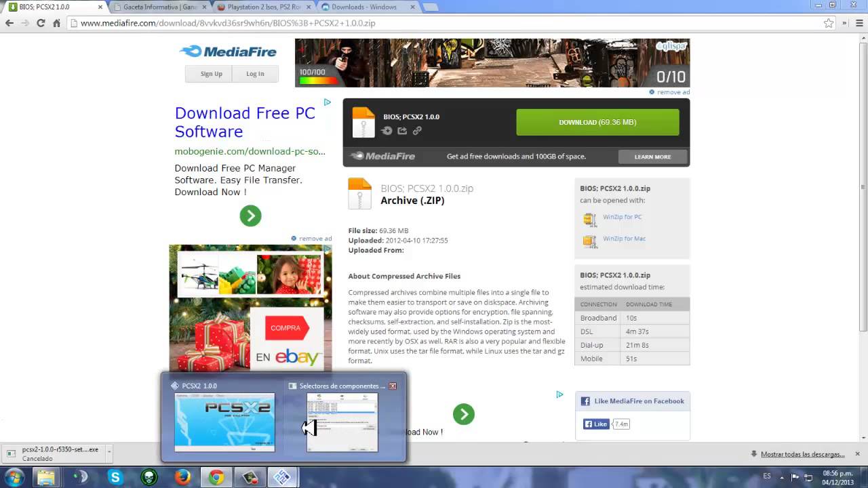The width and height of the screenshot is (868, 488).
Task: Click the Log In button
Action: click(255, 74)
